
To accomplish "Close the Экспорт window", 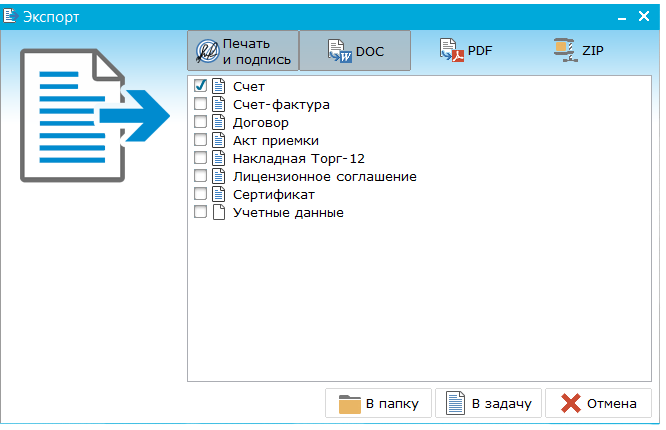I will click(x=644, y=16).
